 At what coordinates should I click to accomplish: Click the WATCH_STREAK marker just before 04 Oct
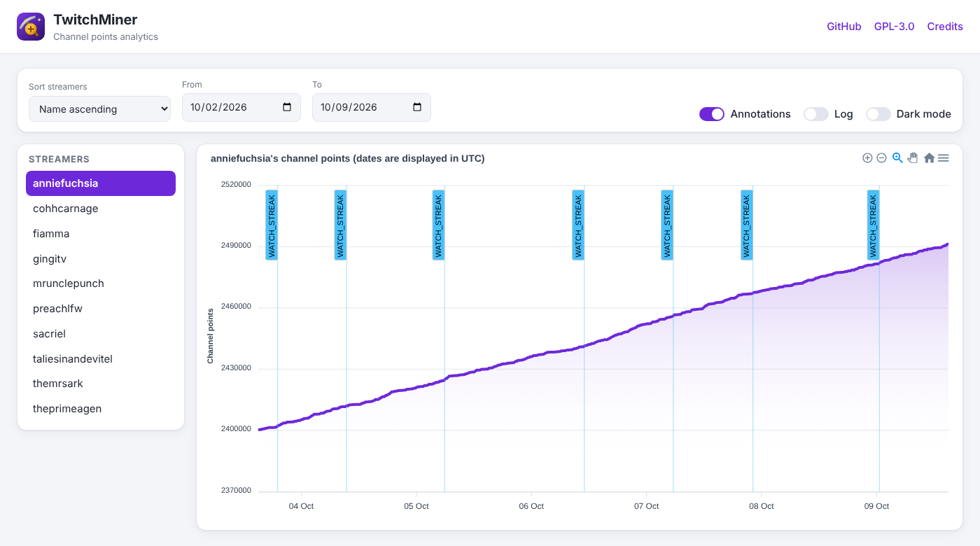coord(272,225)
